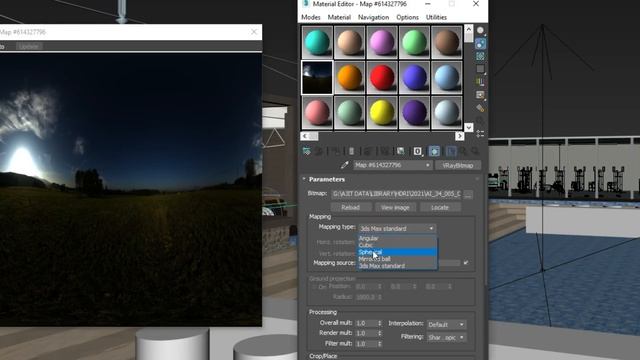Open the Options menu
This screenshot has height=360, width=640.
point(407,17)
